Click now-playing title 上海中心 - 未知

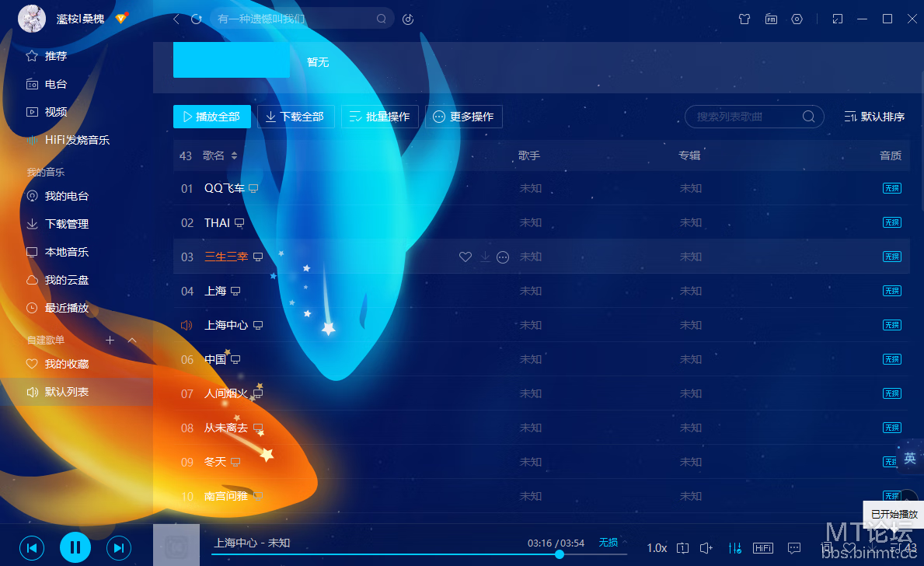252,543
